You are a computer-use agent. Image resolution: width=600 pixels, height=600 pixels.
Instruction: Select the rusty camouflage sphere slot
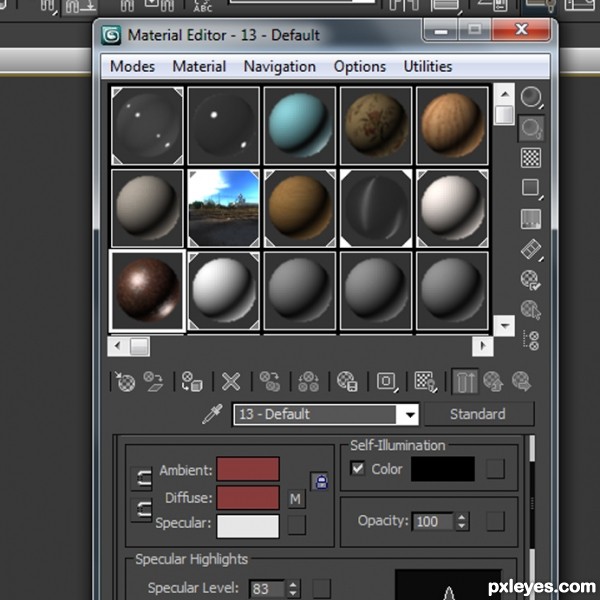pyautogui.click(x=376, y=126)
